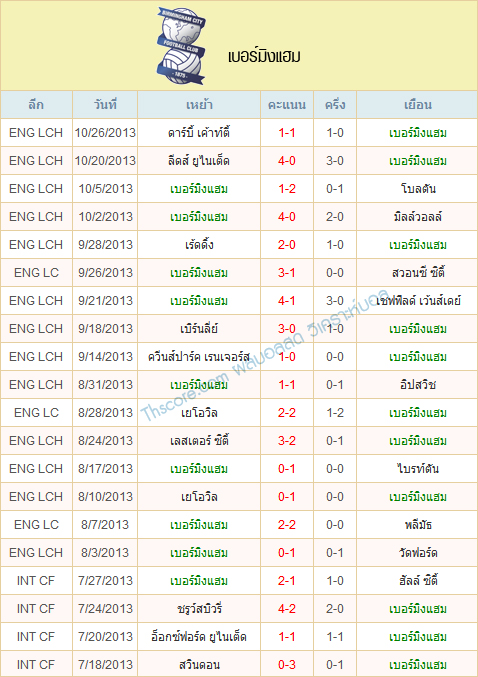Open away team โบลตัน
The image size is (478, 677).
418,189
